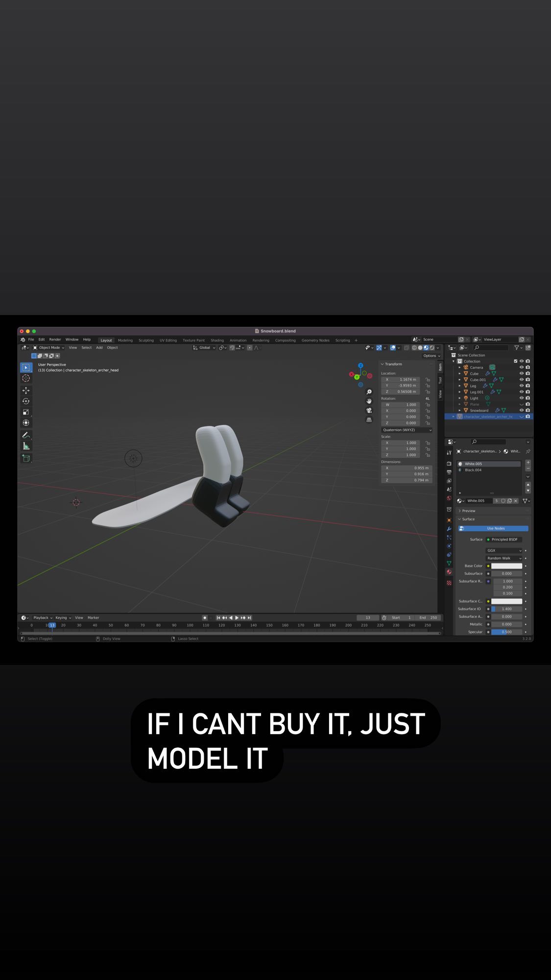
Task: Click the outliner search field
Action: point(491,348)
